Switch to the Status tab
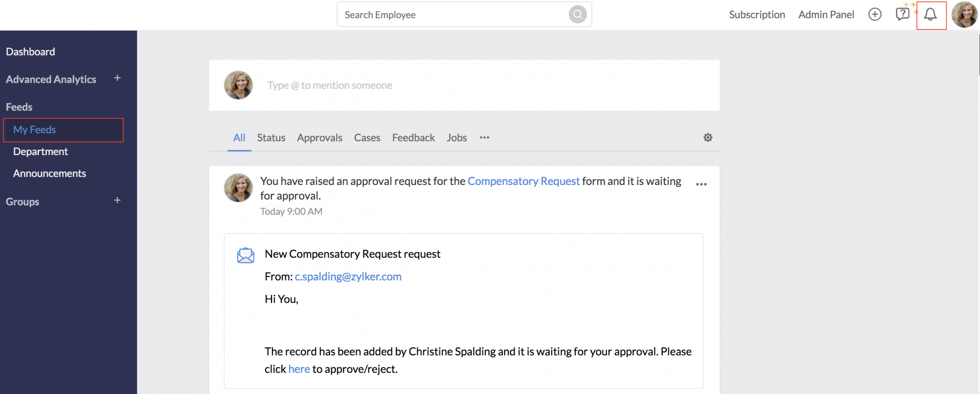The height and width of the screenshot is (394, 980). click(271, 138)
